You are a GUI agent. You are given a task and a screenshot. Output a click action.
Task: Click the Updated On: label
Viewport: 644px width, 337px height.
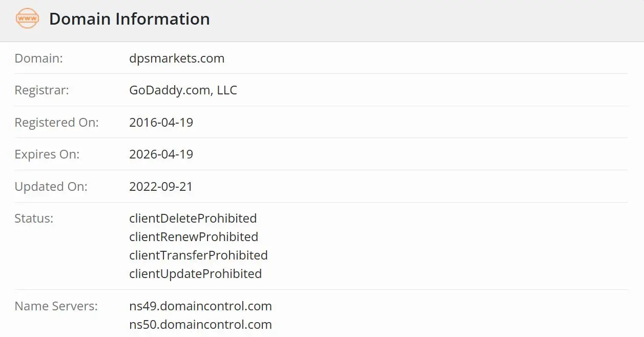[x=51, y=187]
